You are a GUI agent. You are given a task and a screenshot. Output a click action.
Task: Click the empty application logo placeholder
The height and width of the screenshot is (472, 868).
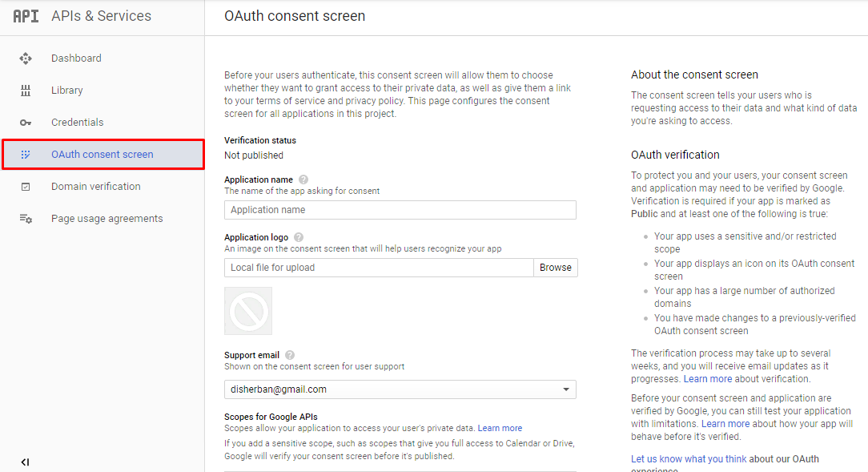coord(248,311)
